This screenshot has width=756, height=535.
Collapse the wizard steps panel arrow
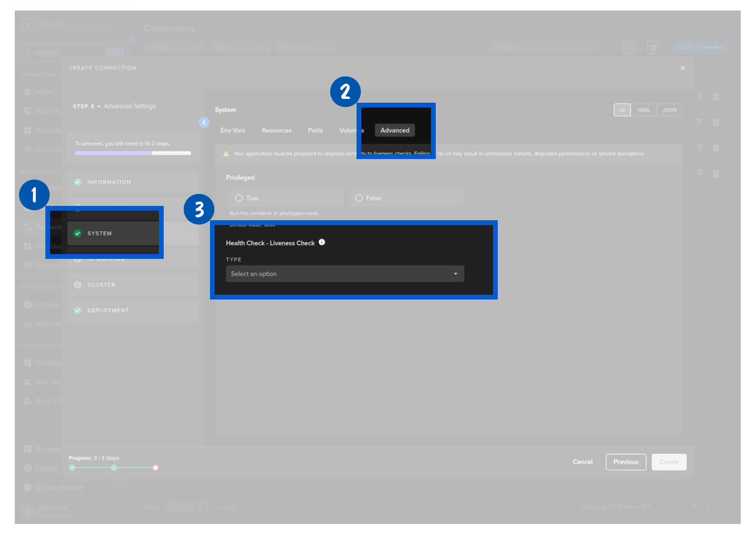coord(204,122)
